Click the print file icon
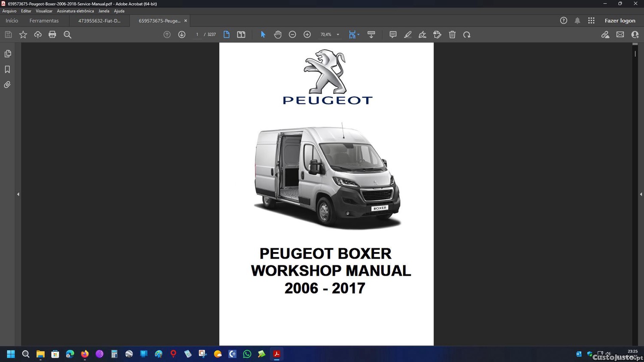Viewport: 644px width, 362px height. pyautogui.click(x=52, y=35)
